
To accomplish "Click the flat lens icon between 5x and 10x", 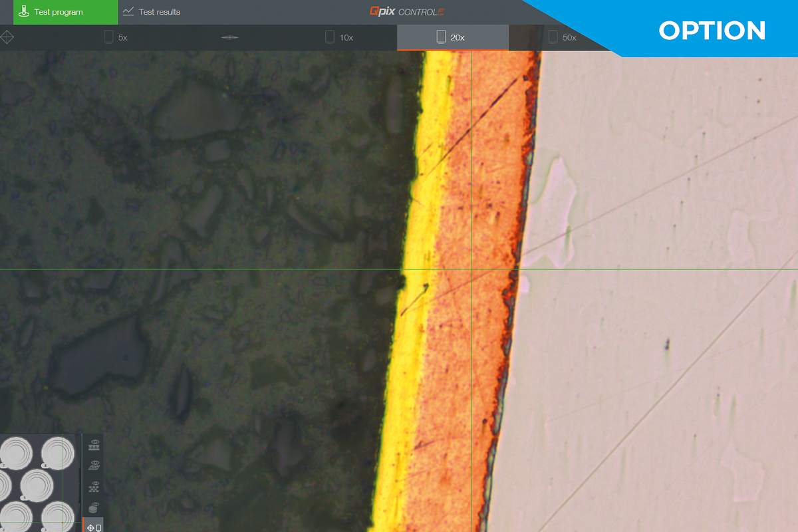I will [x=229, y=38].
